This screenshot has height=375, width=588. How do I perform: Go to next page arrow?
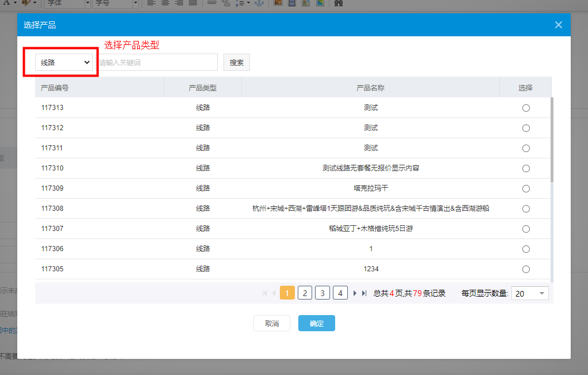pos(355,293)
